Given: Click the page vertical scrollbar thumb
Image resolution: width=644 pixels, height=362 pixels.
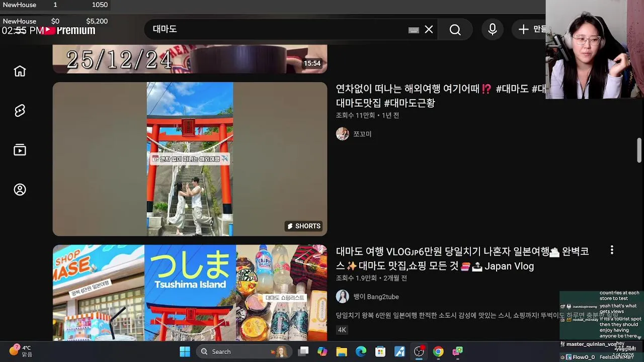Looking at the screenshot, I should 639,150.
